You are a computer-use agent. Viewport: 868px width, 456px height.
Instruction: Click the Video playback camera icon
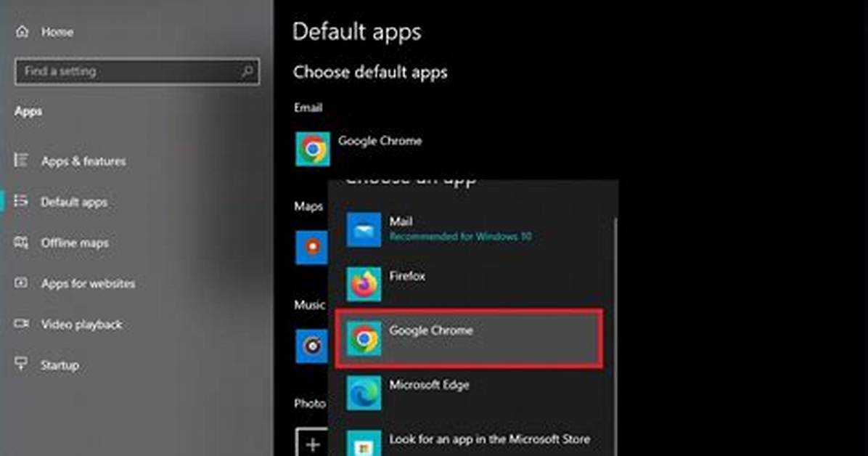coord(21,324)
